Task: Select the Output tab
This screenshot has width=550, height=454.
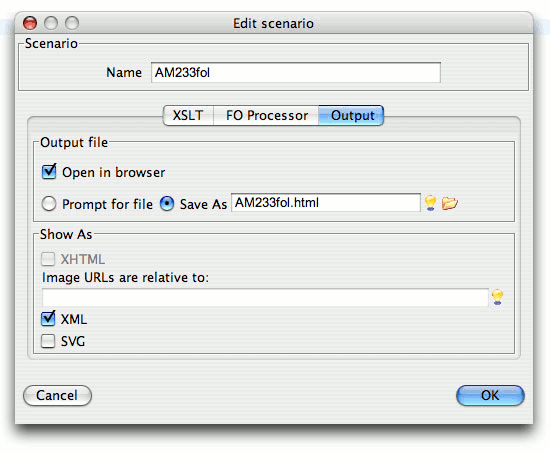Action: 351,115
